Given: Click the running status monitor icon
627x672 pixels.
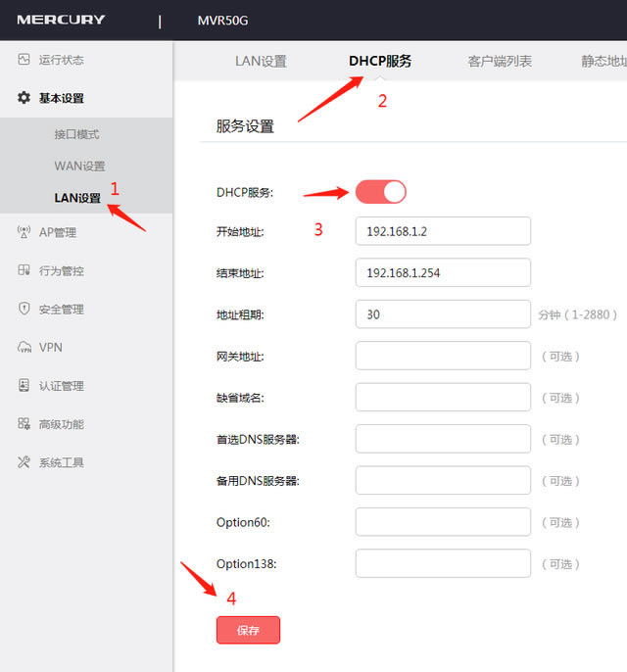Looking at the screenshot, I should [x=24, y=60].
